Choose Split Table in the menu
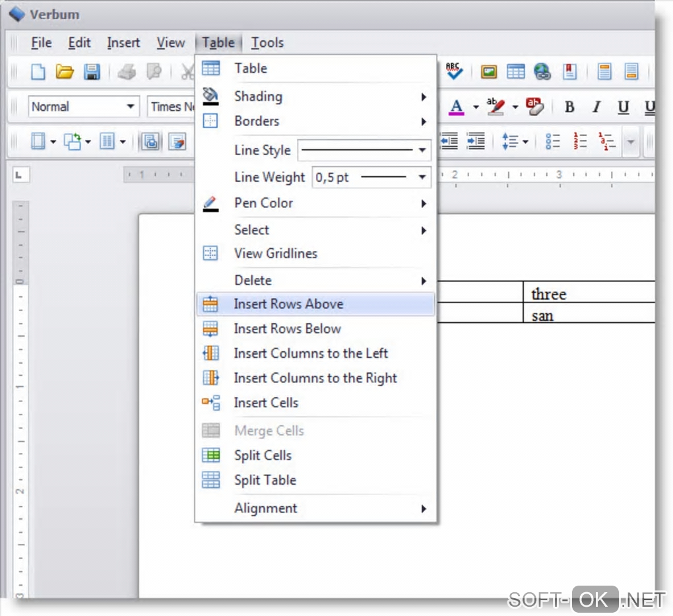This screenshot has width=673, height=616. pos(315,480)
